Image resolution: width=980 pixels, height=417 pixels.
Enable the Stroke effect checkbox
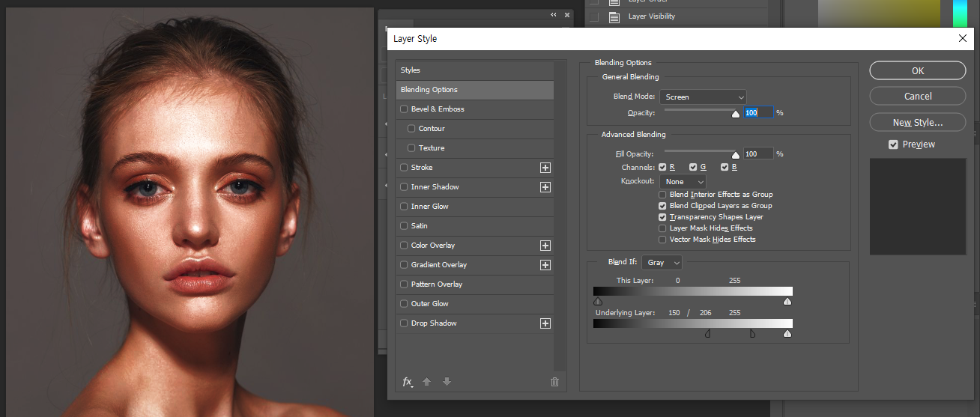click(x=405, y=168)
